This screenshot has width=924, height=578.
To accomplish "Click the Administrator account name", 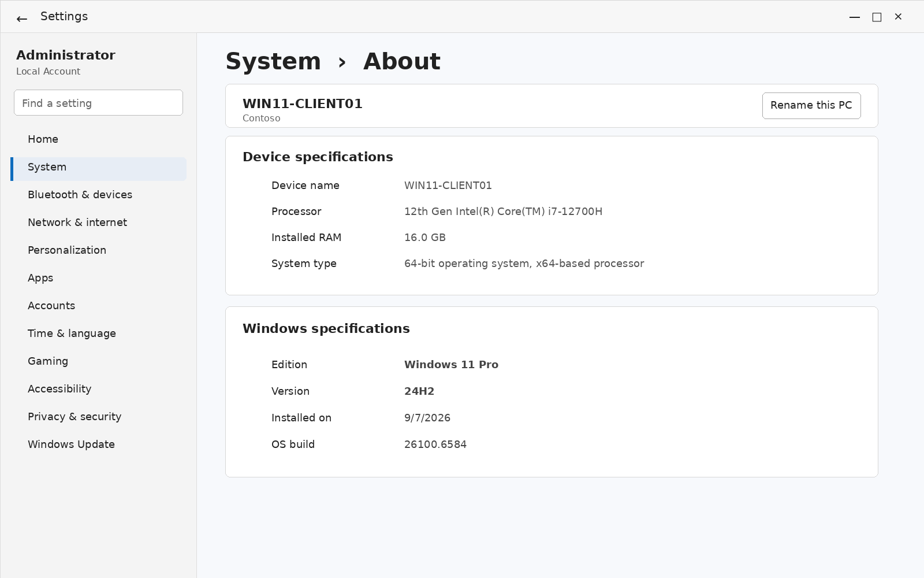I will [66, 55].
